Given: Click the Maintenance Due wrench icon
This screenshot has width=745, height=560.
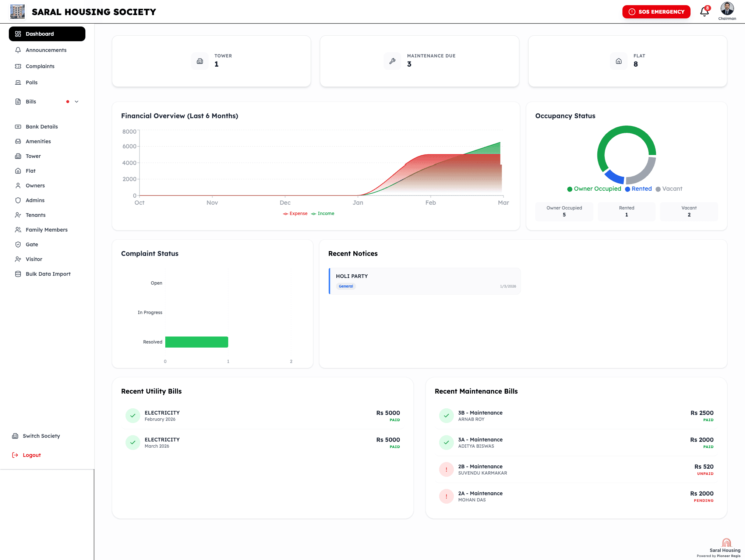Looking at the screenshot, I should pyautogui.click(x=392, y=61).
